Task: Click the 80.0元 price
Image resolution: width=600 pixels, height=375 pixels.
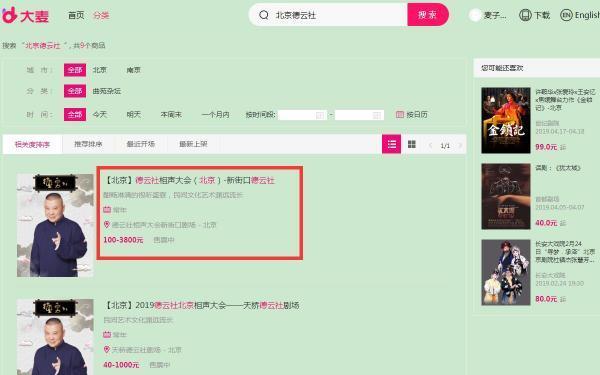Action: pyautogui.click(x=546, y=299)
